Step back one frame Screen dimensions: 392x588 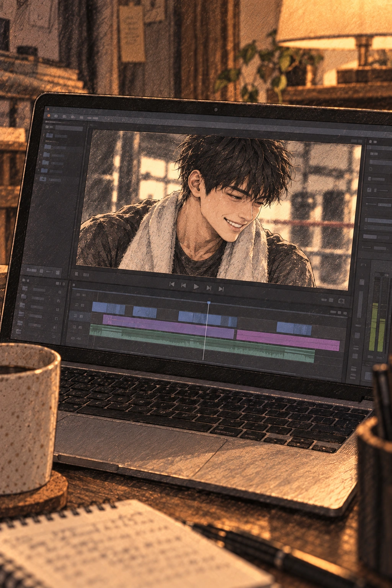pos(184,285)
